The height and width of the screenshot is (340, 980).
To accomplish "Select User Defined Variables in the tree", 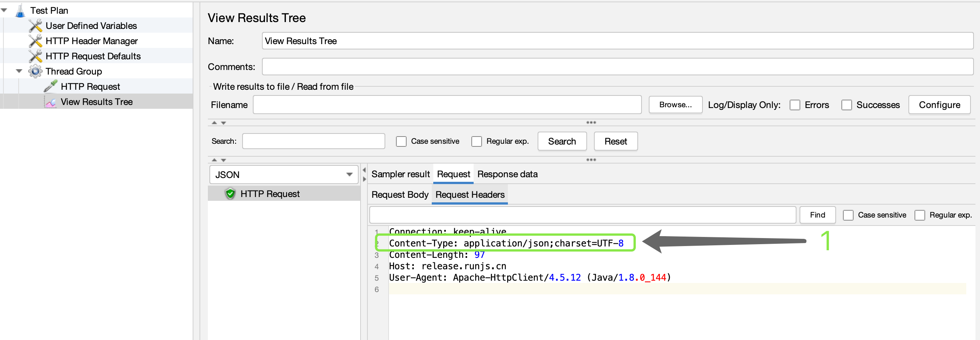I will [x=91, y=25].
